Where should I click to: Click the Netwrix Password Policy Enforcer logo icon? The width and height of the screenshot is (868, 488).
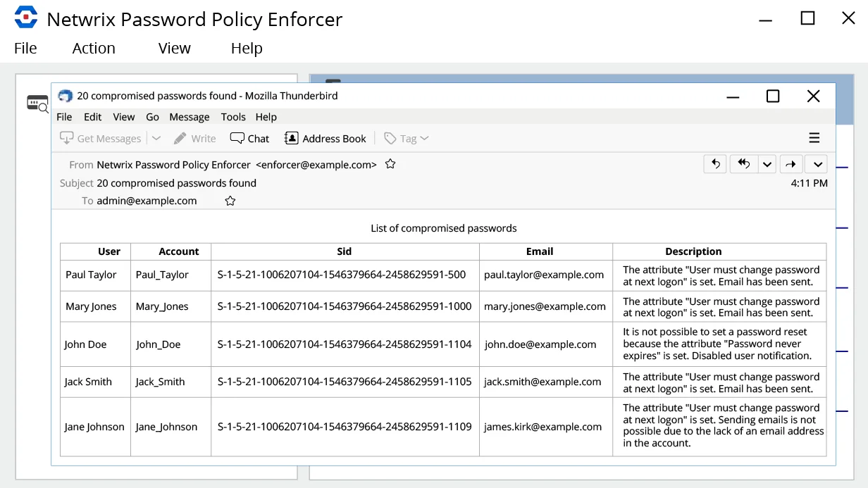[x=26, y=17]
